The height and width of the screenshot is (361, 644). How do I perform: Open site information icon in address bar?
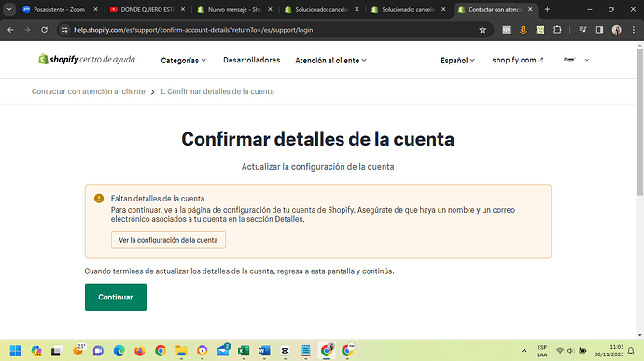click(x=64, y=30)
